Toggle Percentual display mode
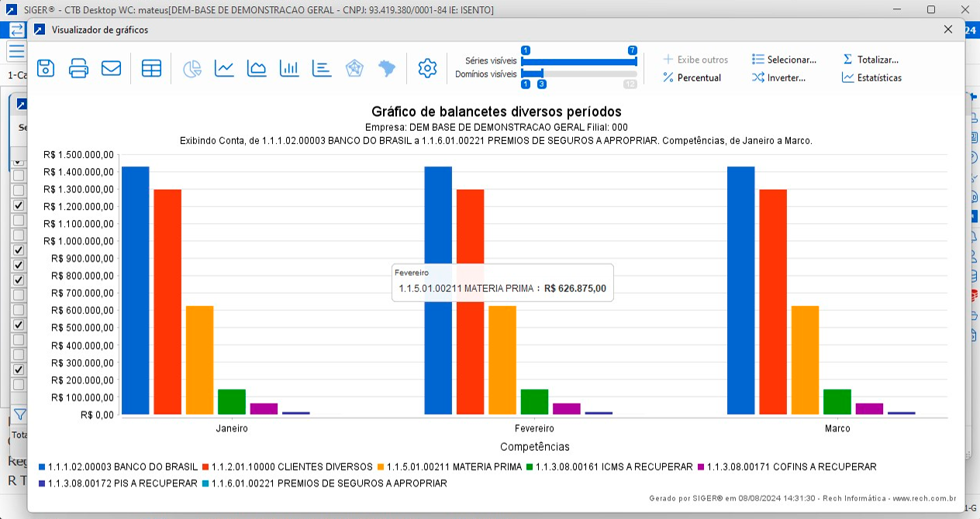The image size is (980, 519). pyautogui.click(x=692, y=77)
